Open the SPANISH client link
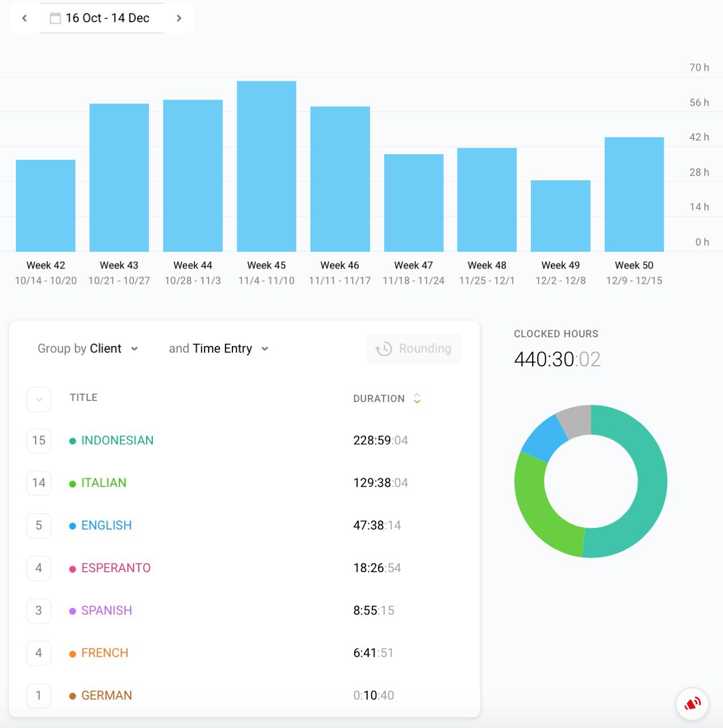The image size is (723, 728). (x=106, y=610)
